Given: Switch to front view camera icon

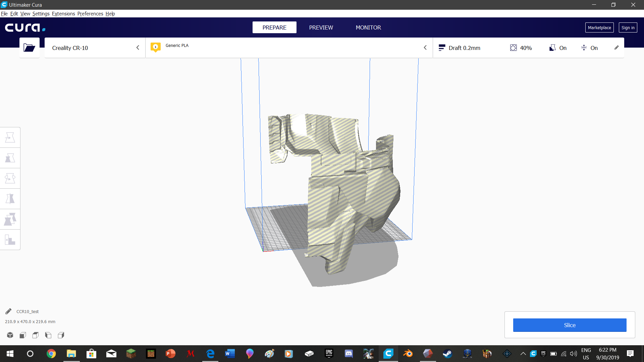Looking at the screenshot, I should point(23,335).
